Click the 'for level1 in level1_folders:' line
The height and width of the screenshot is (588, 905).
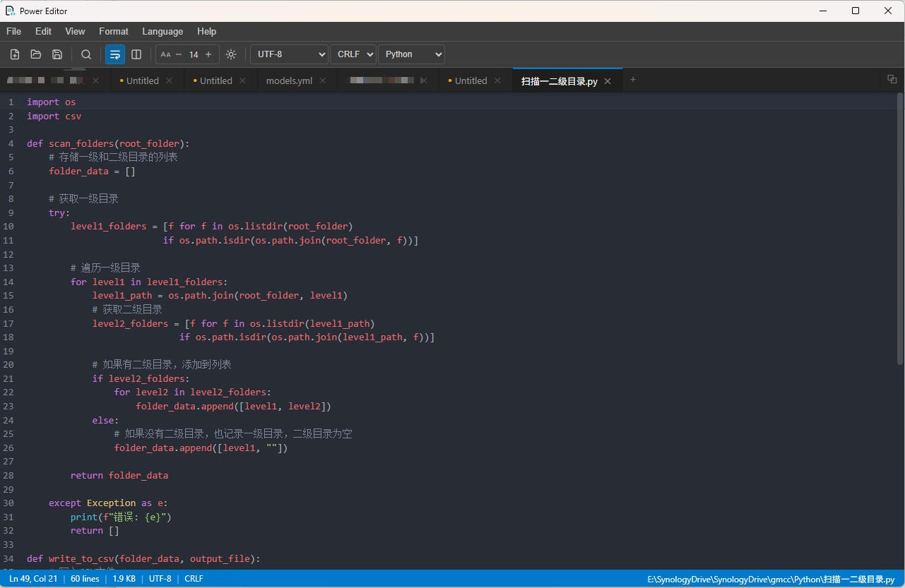pyautogui.click(x=149, y=282)
